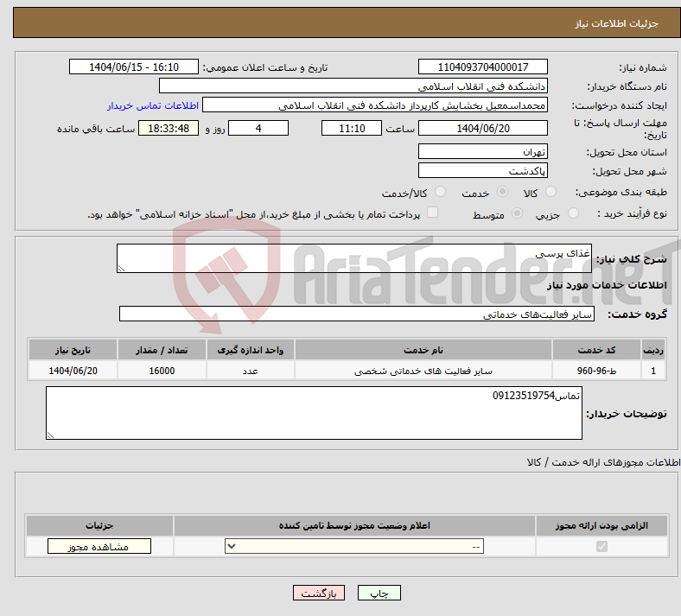The image size is (681, 616).
Task: Click the resize handle of buyer notes textarea
Action: tap(50, 435)
